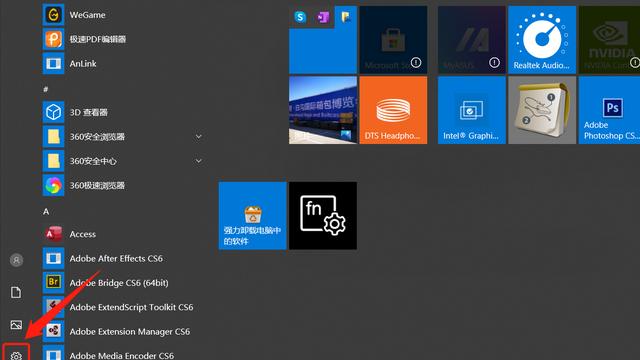Open the notepad drawing map tile
Viewport: 640px width, 360px height.
542,110
